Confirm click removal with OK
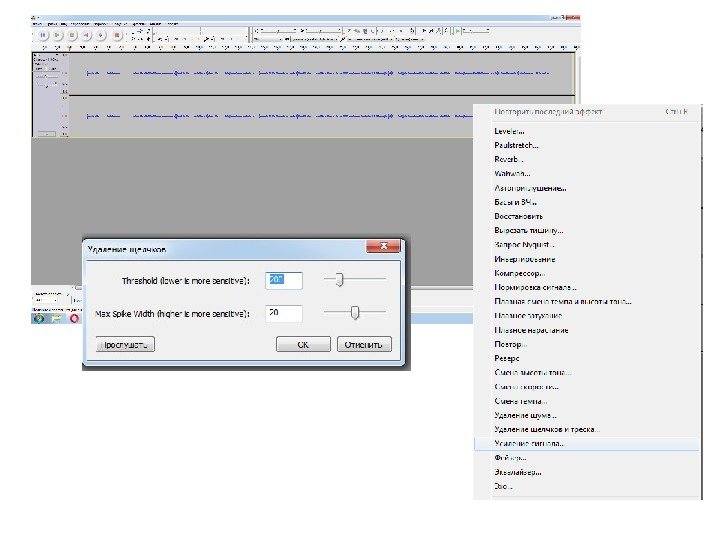The width and height of the screenshot is (720, 540). click(x=303, y=344)
